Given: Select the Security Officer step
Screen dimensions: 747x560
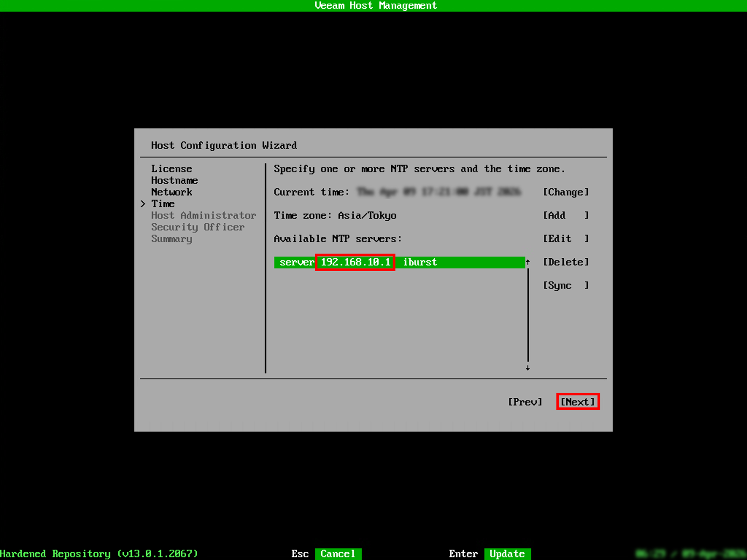Looking at the screenshot, I should coord(198,227).
